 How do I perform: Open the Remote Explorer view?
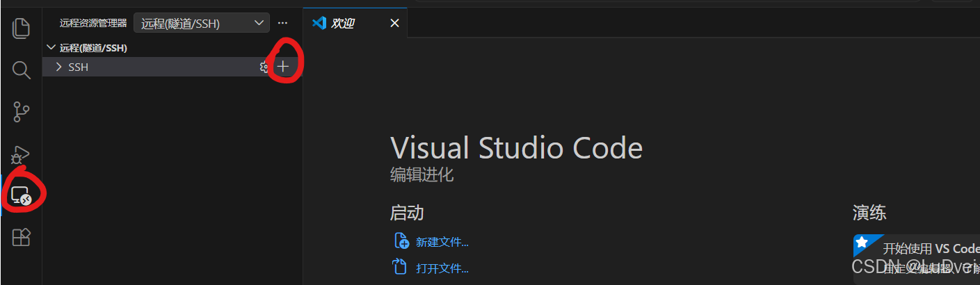[x=22, y=196]
